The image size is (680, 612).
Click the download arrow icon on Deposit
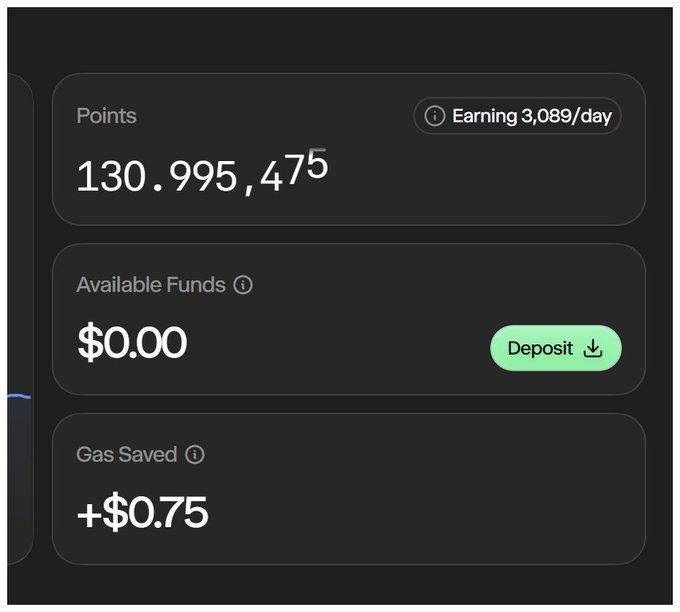pos(593,348)
